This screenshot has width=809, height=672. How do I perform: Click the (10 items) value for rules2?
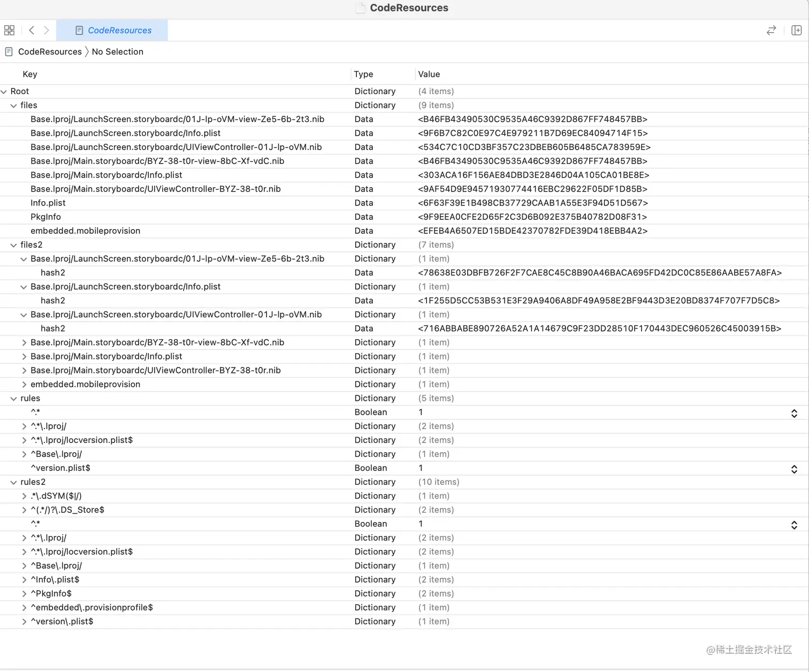pyautogui.click(x=439, y=482)
